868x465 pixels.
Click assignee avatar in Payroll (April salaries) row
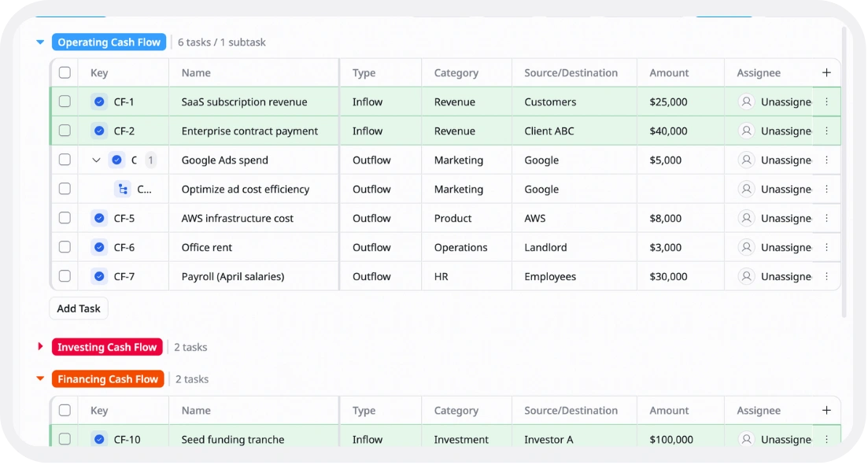746,276
